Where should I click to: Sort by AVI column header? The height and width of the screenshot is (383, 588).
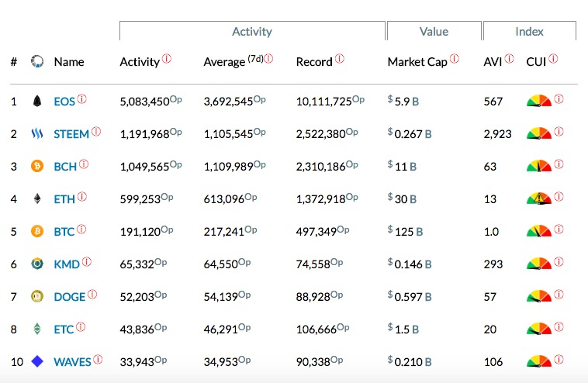[x=493, y=62]
